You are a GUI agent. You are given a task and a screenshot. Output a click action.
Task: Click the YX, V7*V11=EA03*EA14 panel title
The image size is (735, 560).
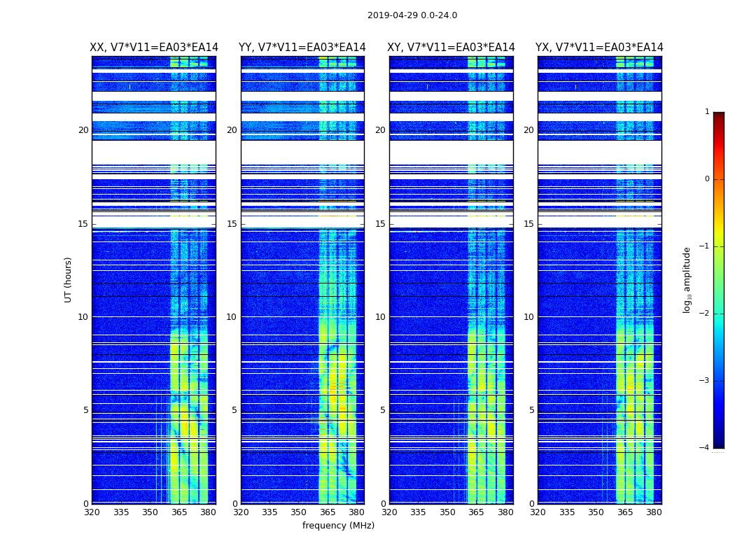tap(599, 48)
